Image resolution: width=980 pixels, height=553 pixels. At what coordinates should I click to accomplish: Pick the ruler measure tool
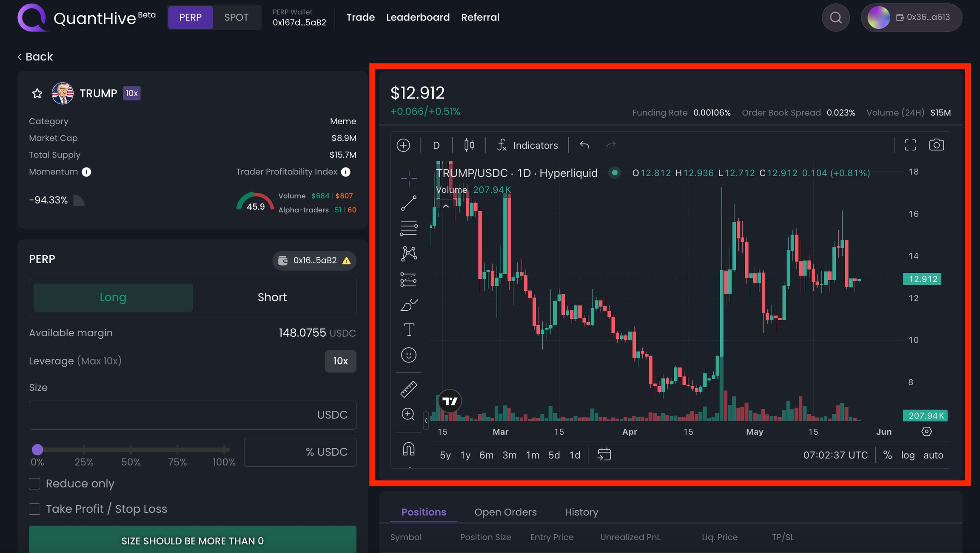[x=408, y=389]
